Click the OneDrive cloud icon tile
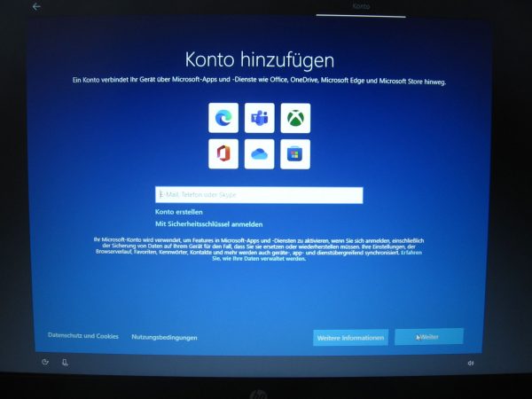Screen dimensions: 532x399 259,153
